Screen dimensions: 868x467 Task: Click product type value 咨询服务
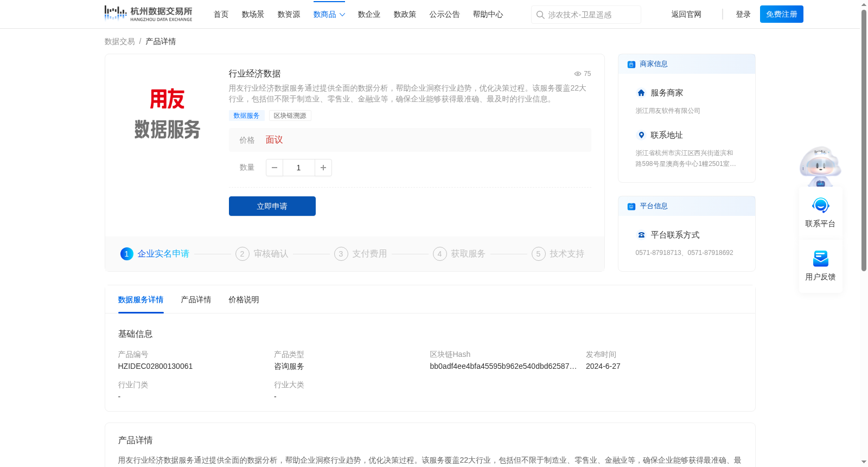(289, 366)
